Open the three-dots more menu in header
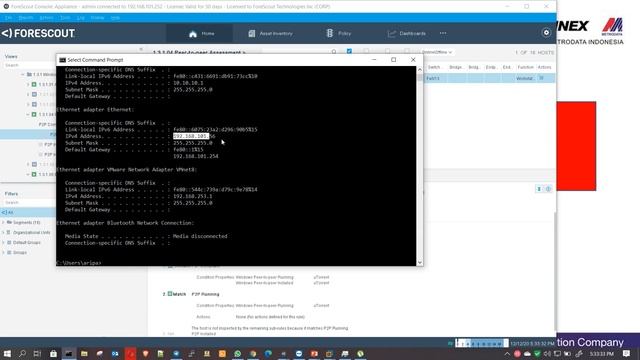640x360 pixels. pos(443,33)
